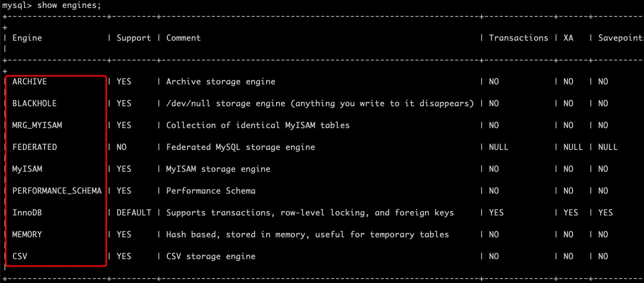Viewport: 644px width, 283px height.
Task: Select the FEDERATED engine name
Action: click(34, 147)
